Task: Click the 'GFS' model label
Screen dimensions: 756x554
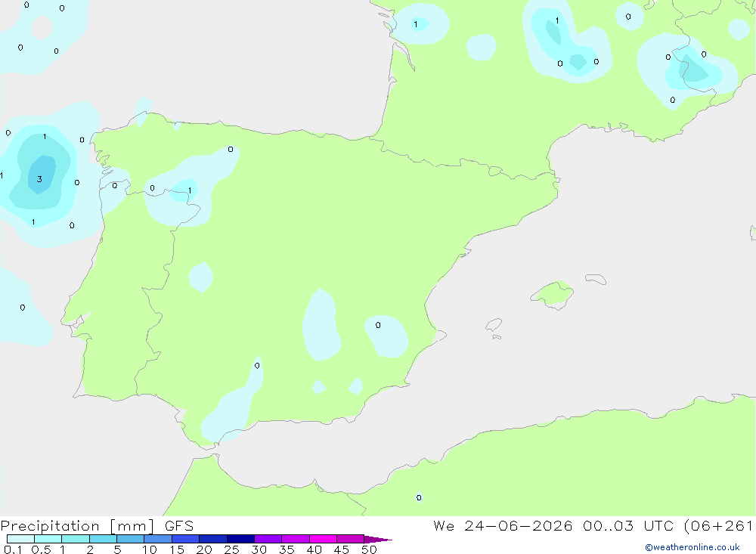Action: (179, 526)
